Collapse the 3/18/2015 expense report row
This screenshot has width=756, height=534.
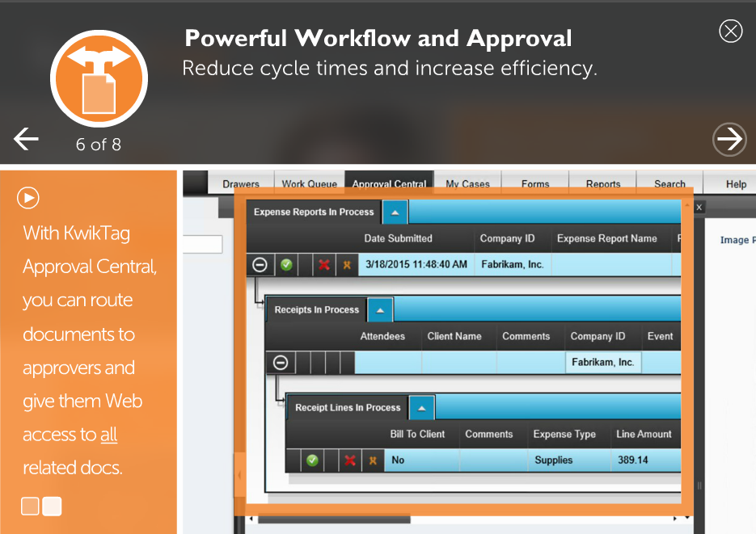(260, 264)
